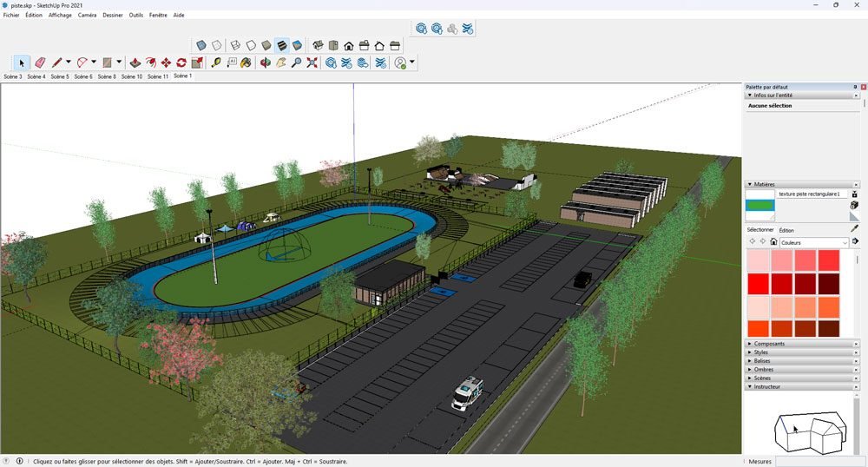Expand the Scènes panel
Viewport: 868px width, 467px height.
pyautogui.click(x=750, y=378)
